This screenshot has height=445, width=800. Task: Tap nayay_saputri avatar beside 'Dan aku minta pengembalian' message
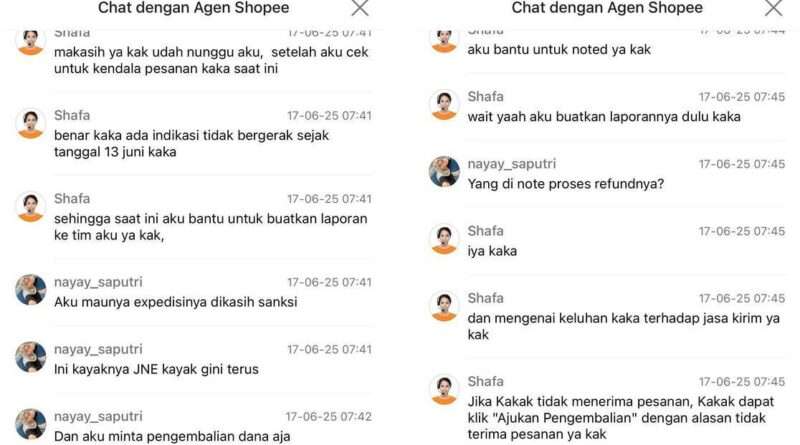coord(31,424)
